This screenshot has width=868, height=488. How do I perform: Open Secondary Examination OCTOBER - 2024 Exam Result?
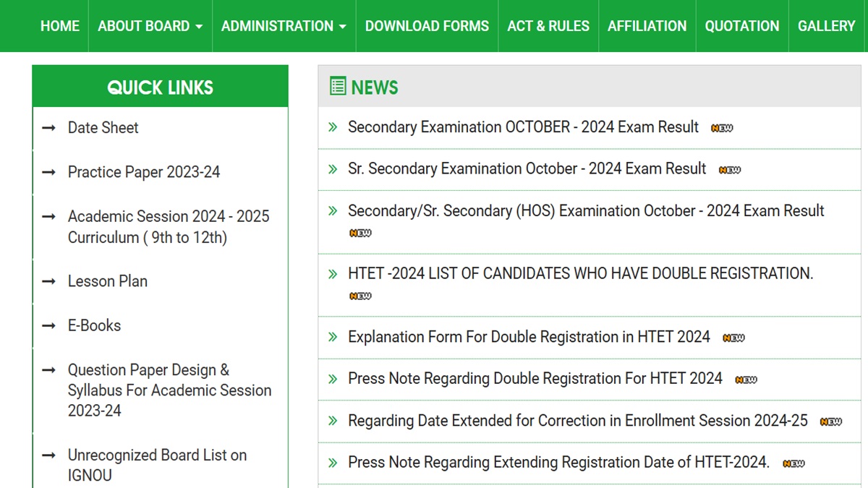pyautogui.click(x=523, y=127)
